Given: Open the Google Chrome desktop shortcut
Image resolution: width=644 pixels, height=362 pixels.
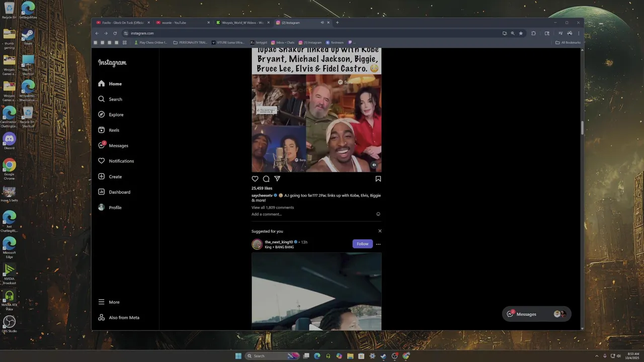Looking at the screenshot, I should point(9,169).
